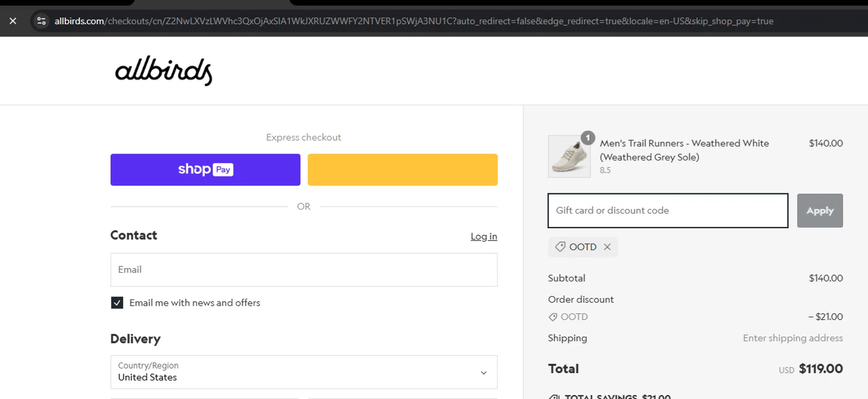Close the browser tab with the X icon
Viewport: 868px width, 399px height.
tap(13, 21)
